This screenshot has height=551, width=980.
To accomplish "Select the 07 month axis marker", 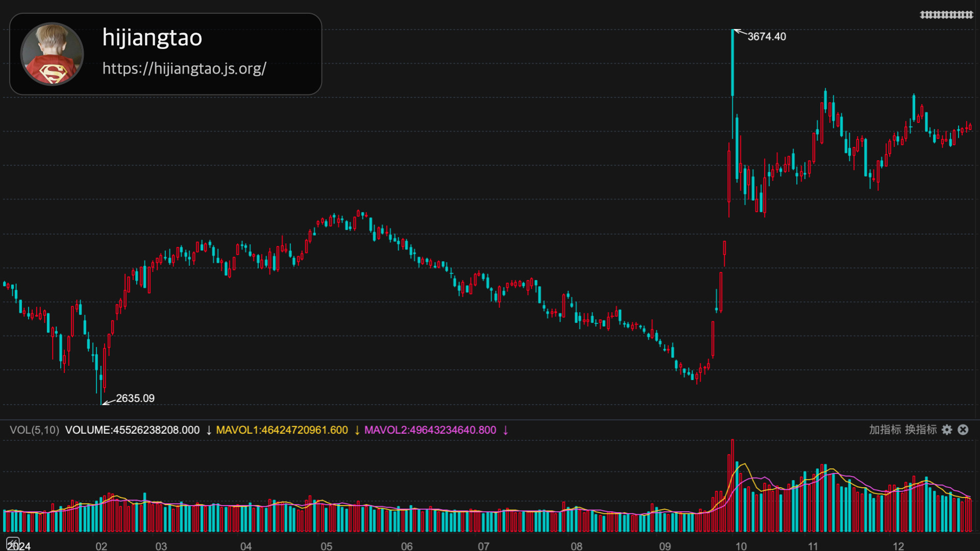I will (483, 546).
